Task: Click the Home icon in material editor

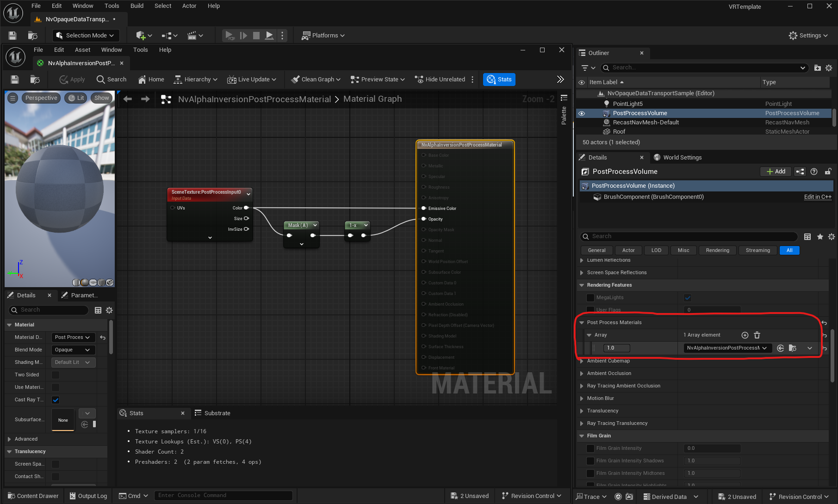Action: [151, 80]
